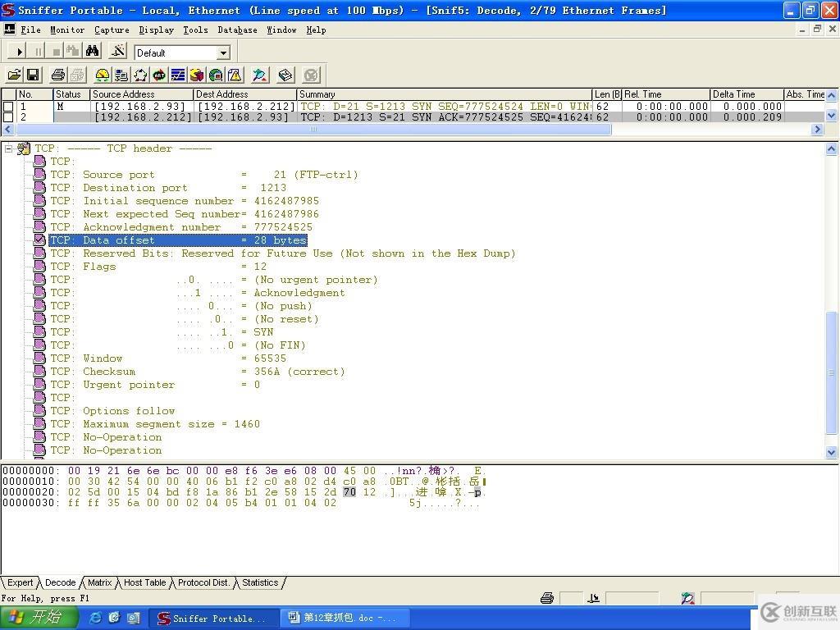Switch to the Protocol Dist. tab
The height and width of the screenshot is (630, 840).
(203, 582)
